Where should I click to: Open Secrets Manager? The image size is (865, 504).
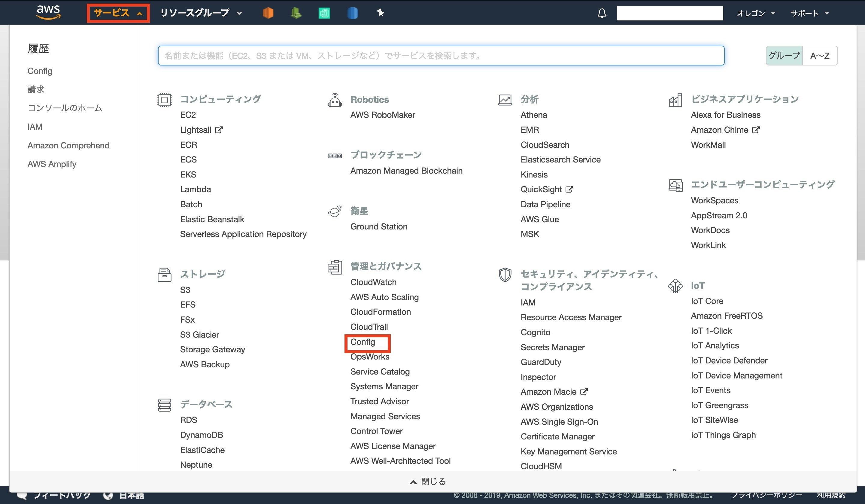(553, 347)
